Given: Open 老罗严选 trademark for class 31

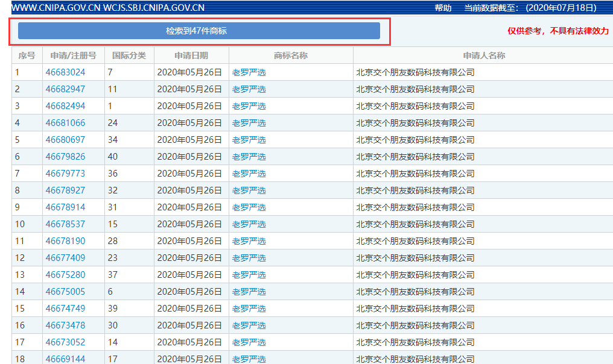Looking at the screenshot, I should point(249,207).
